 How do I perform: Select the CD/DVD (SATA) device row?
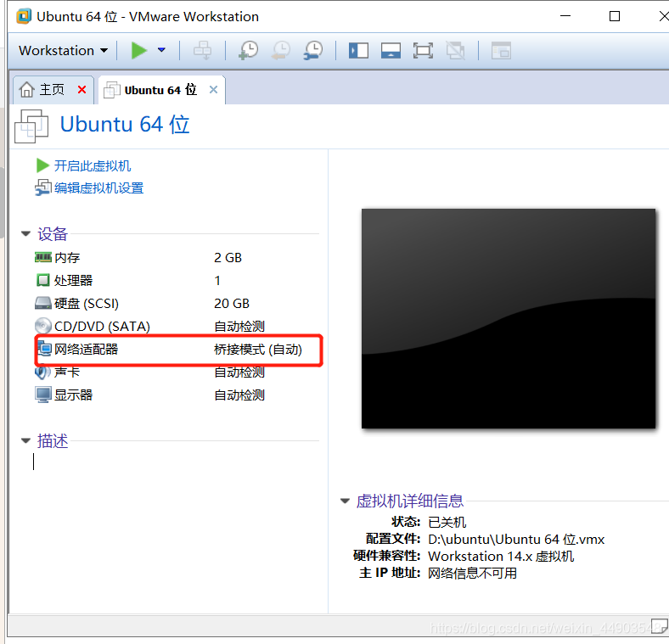pos(177,327)
